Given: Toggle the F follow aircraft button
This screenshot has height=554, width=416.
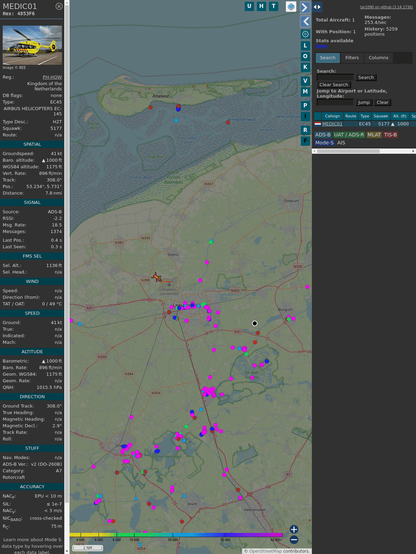Looking at the screenshot, I should click(305, 141).
